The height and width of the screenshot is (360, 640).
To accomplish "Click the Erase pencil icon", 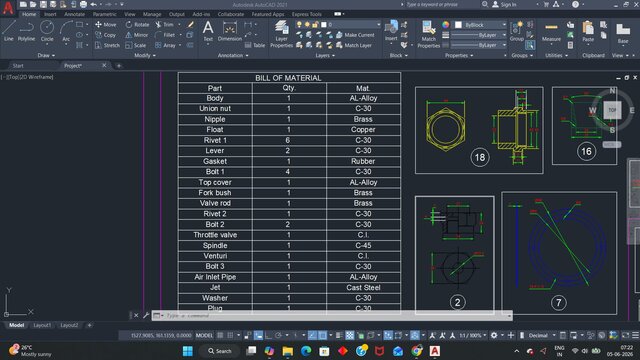I will [190, 24].
